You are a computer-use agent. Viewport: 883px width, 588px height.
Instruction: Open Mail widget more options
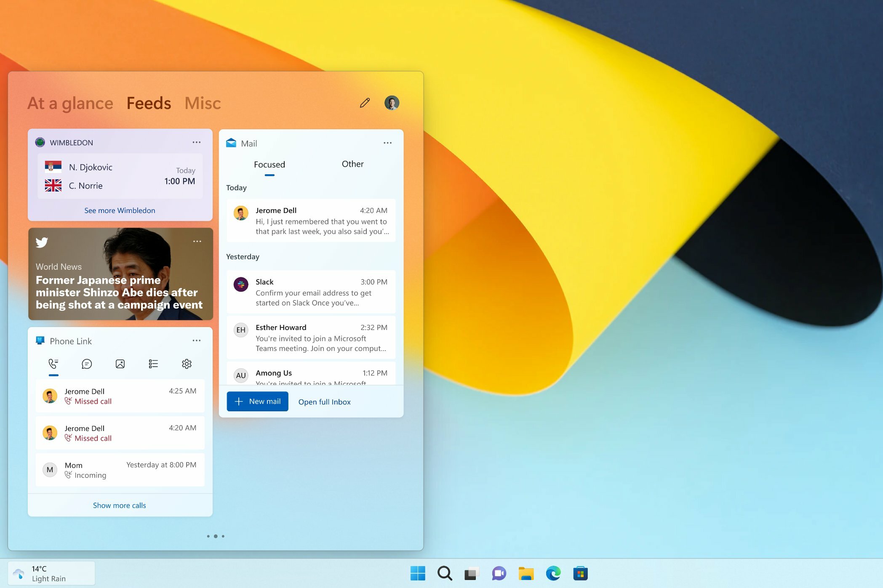[387, 143]
